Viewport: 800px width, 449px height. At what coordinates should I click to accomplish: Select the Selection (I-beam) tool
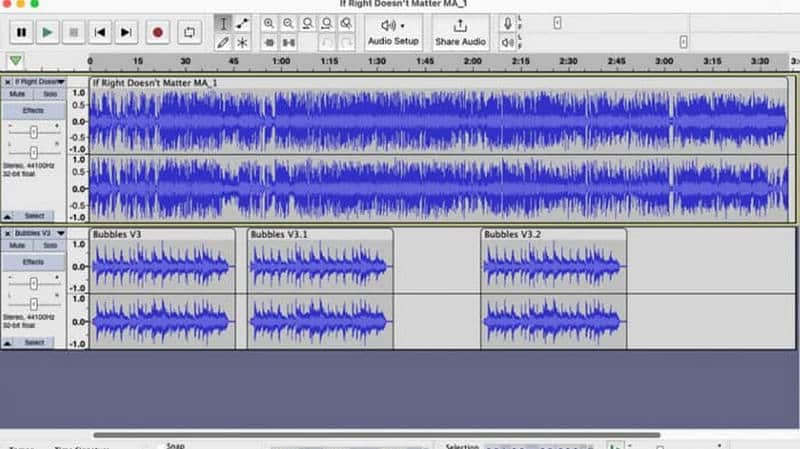point(223,23)
